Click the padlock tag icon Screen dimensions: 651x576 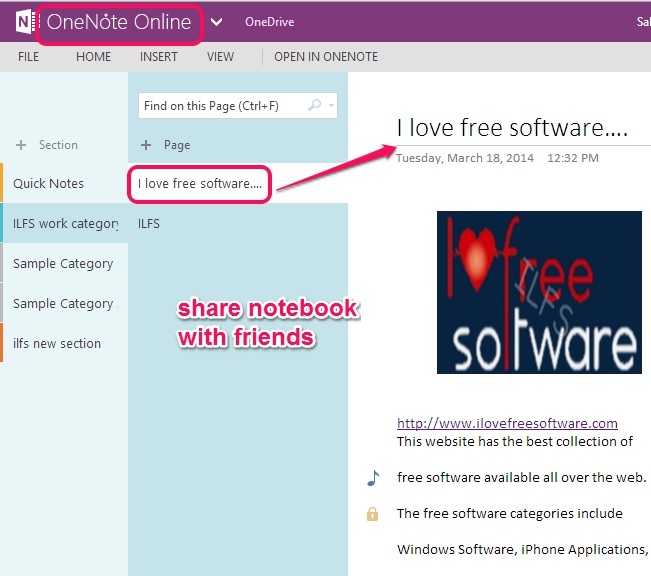(372, 514)
